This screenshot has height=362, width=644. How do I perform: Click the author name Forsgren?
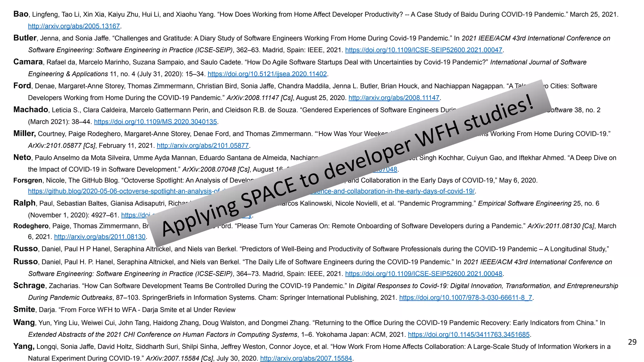point(28,180)
